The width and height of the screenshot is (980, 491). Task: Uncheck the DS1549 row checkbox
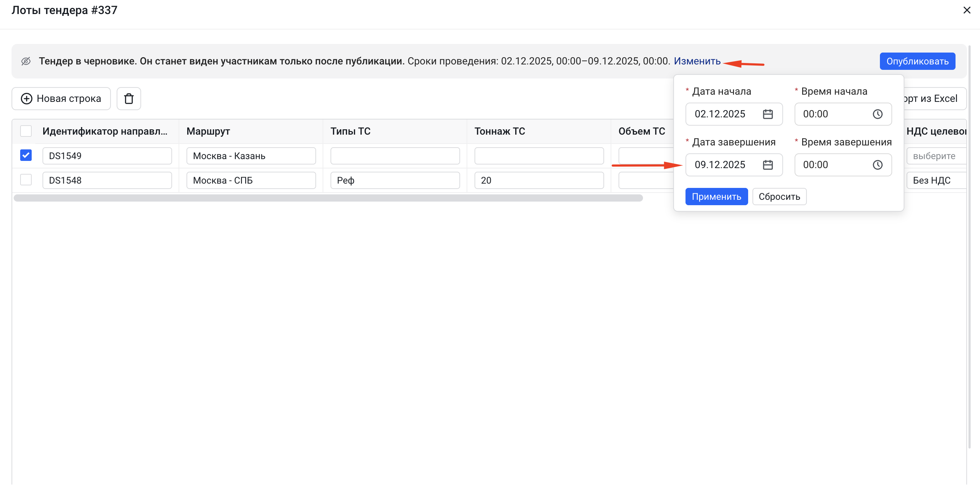(26, 155)
